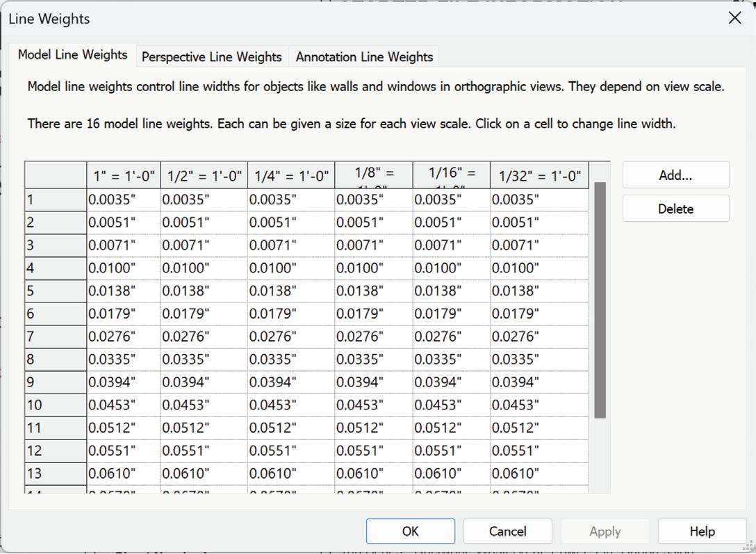Select row header 7
Image resolution: width=756 pixels, height=554 pixels.
56,336
